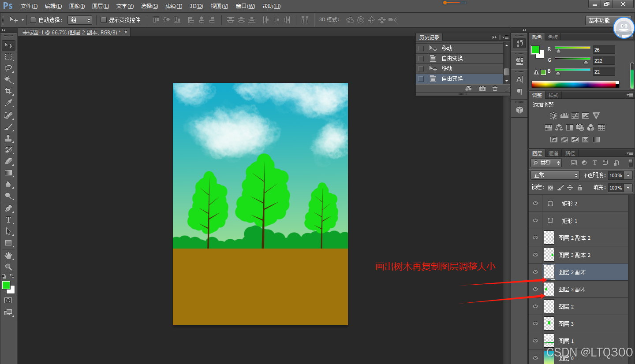Hide the 图层 2 副本 layer
Screen dimensions: 635x364
535,272
